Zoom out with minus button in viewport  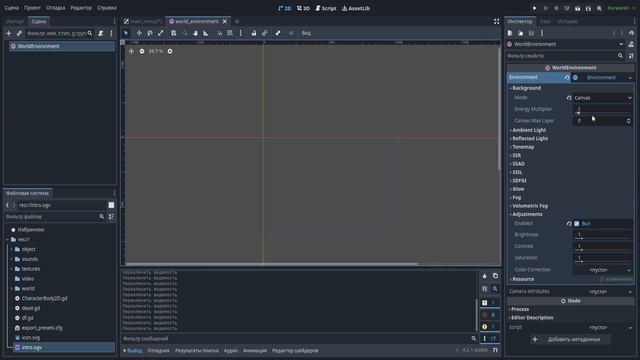(x=142, y=51)
